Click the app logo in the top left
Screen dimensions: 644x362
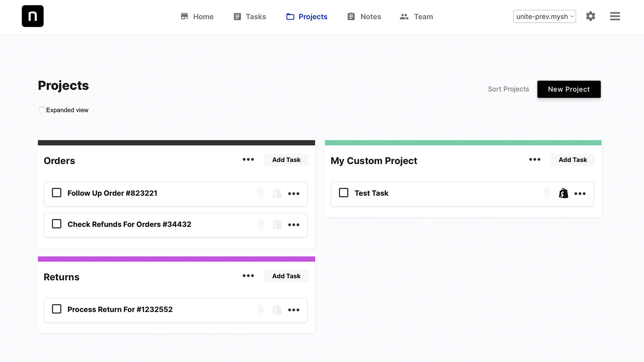[x=33, y=16]
